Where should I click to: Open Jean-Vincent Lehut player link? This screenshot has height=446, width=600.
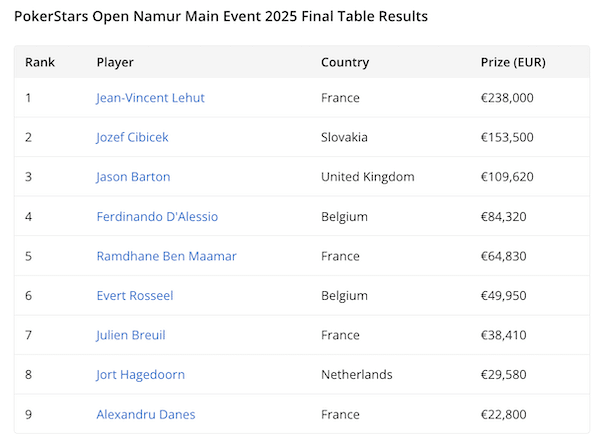pyautogui.click(x=152, y=98)
